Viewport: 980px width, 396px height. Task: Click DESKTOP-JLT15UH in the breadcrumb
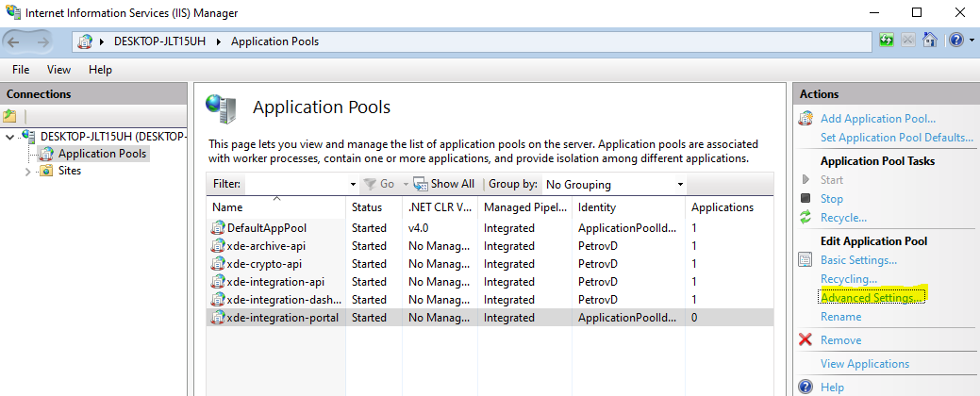click(159, 41)
